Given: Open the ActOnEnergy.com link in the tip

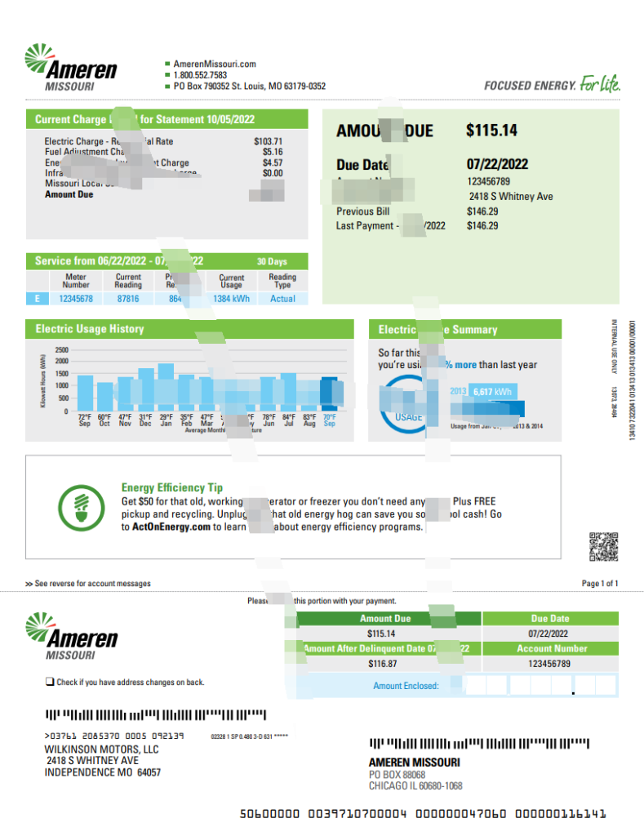Looking at the screenshot, I should (x=171, y=527).
